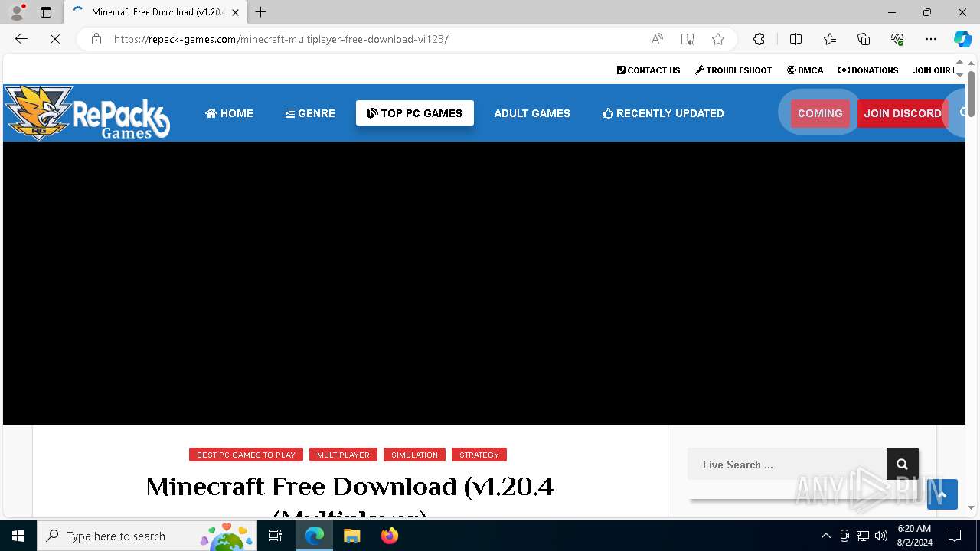Activate Read aloud icon
980x551 pixels.
coord(657,39)
